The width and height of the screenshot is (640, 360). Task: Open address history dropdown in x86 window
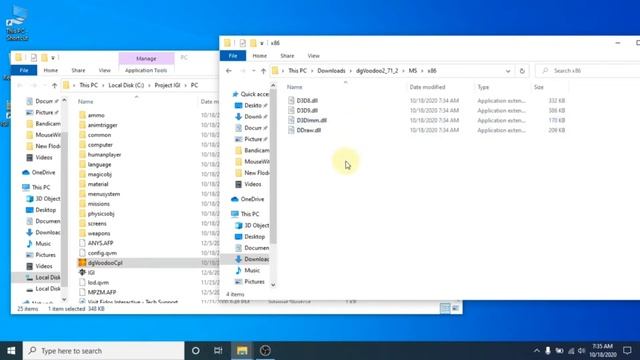[508, 71]
